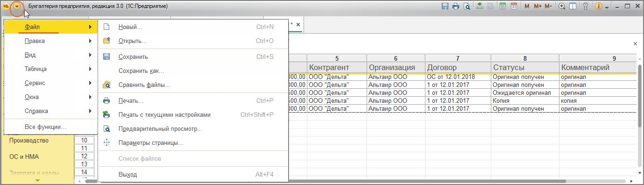The width and height of the screenshot is (644, 185).
Task: Click the zoom magnifier icon in title toolbar
Action: pyautogui.click(x=562, y=7)
